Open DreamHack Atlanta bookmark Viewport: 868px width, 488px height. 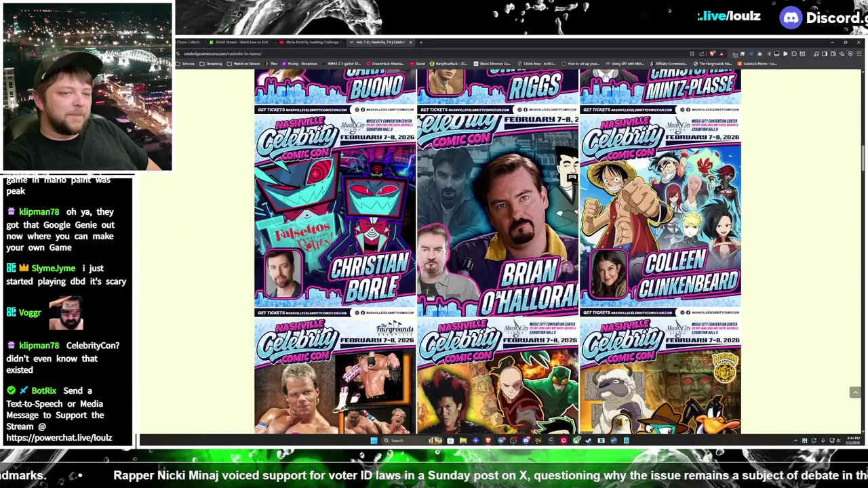(385, 64)
